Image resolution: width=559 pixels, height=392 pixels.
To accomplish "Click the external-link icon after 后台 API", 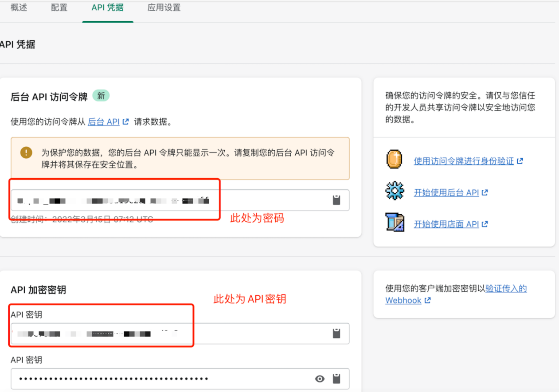I will coord(125,122).
